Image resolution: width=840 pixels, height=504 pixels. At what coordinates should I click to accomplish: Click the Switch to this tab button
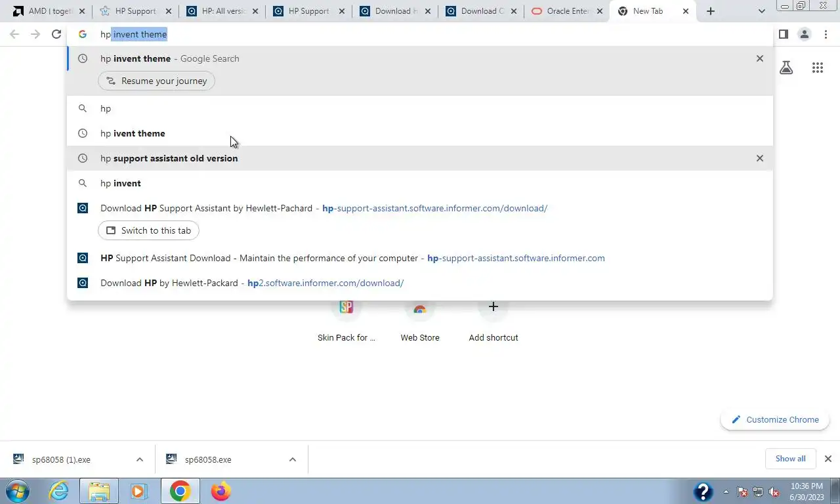148,230
